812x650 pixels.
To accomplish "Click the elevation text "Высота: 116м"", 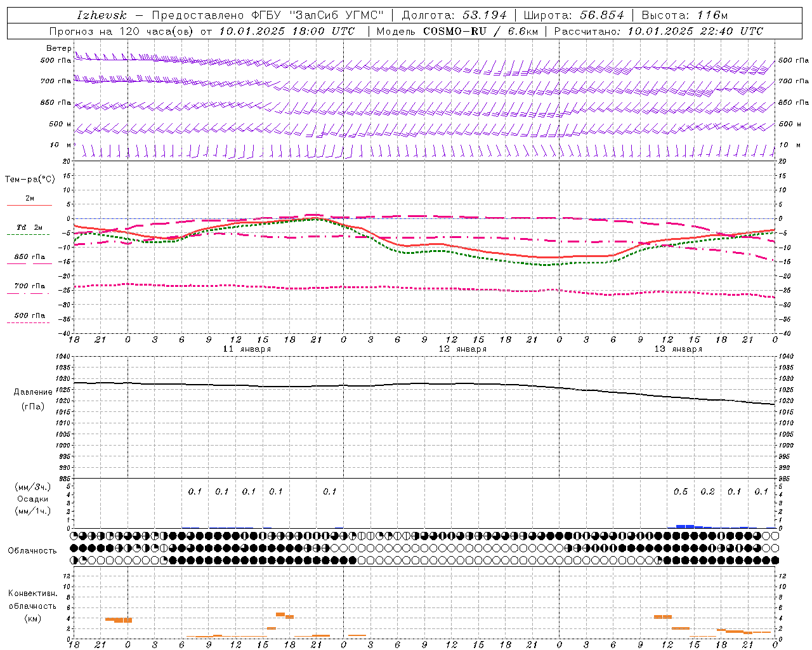I will pos(684,15).
